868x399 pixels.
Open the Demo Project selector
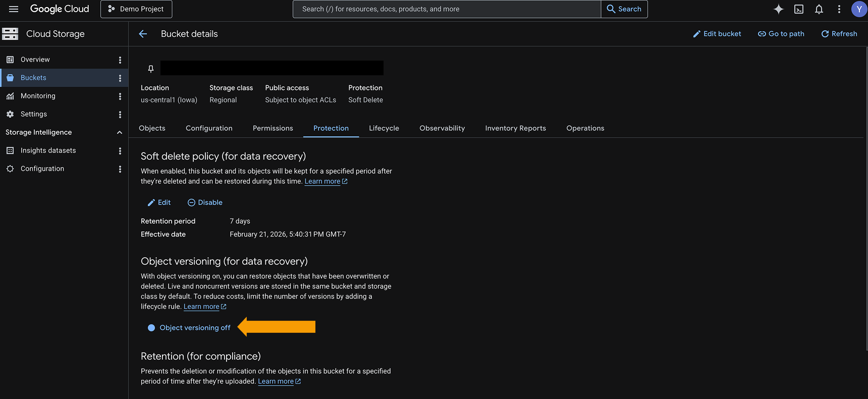[x=136, y=9]
